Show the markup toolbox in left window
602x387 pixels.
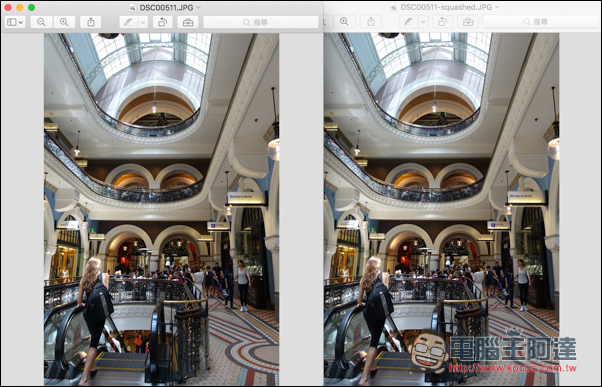[188, 22]
